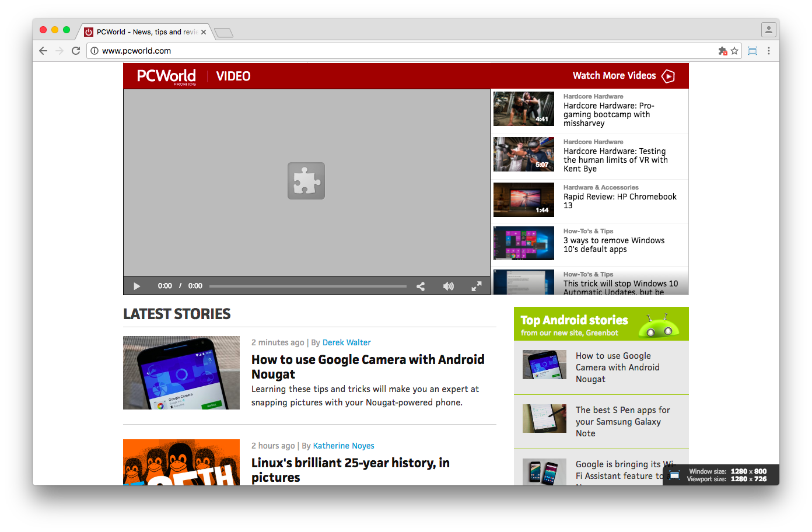Click the Hardware & Accessories category label
This screenshot has width=812, height=532.
click(601, 187)
